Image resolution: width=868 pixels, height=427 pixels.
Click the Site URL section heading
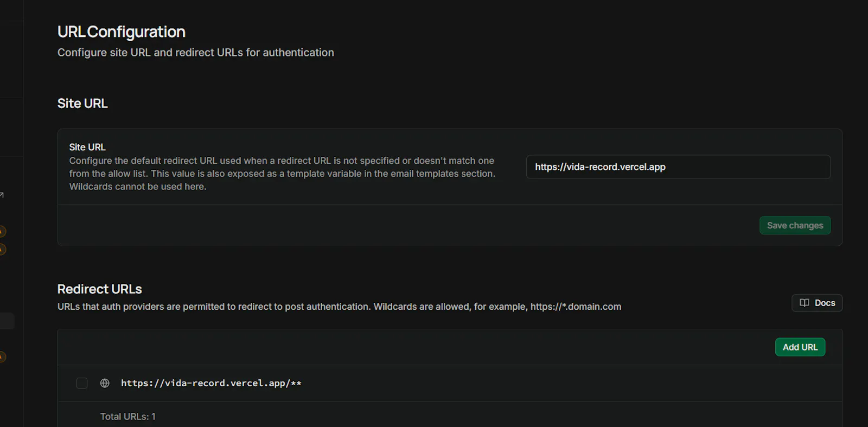[x=82, y=103]
